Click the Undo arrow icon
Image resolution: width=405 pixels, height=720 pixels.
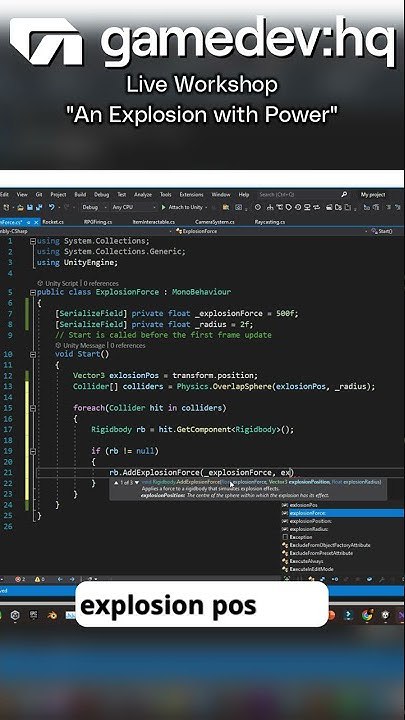pos(51,208)
